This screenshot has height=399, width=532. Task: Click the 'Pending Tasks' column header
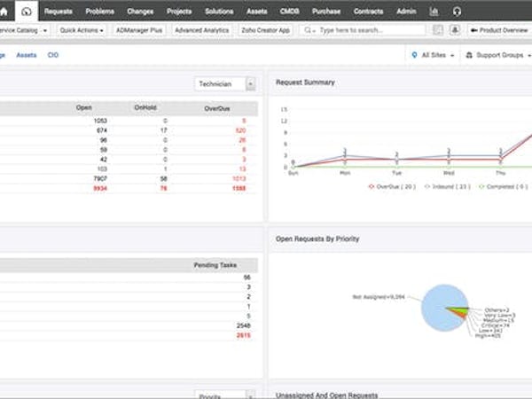215,265
